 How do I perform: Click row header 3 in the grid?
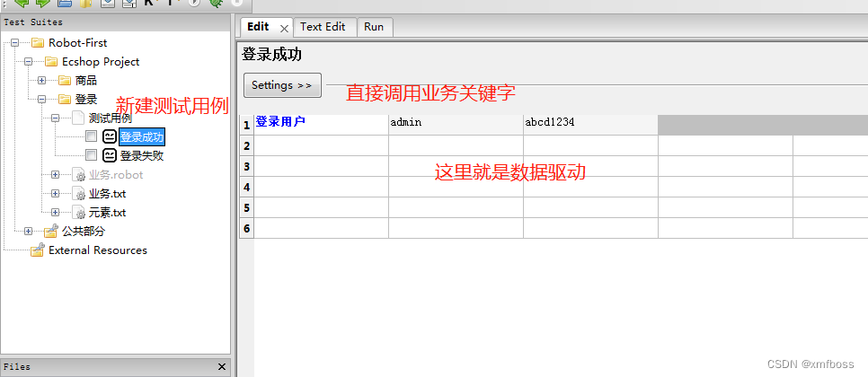[247, 166]
